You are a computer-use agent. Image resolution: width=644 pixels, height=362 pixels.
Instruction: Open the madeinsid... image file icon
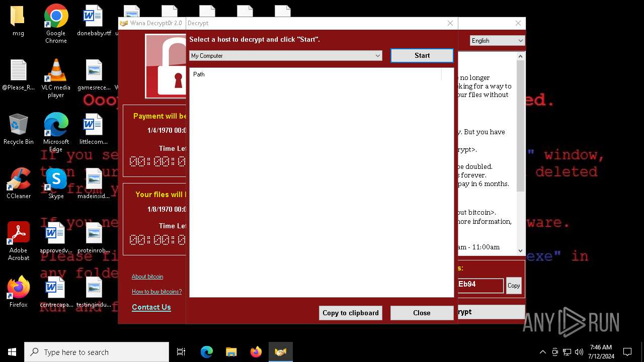[x=94, y=184]
